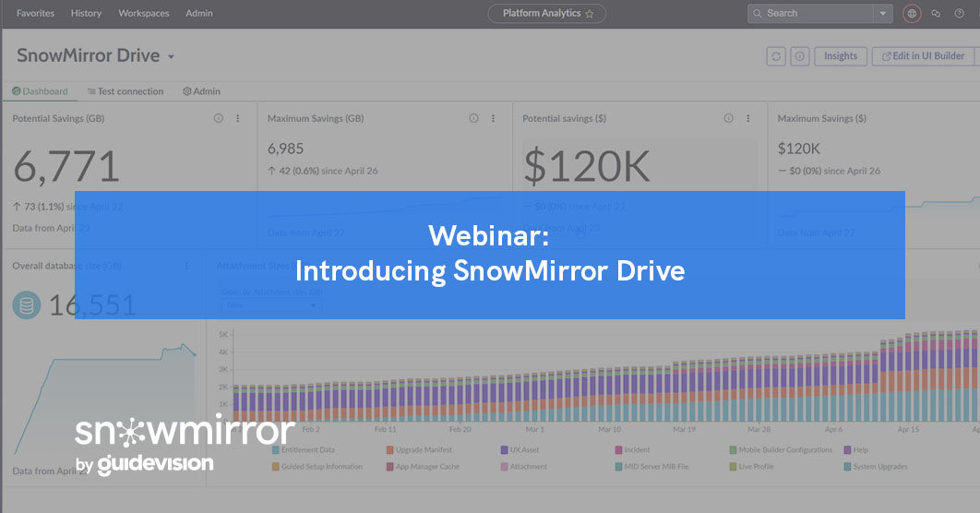The height and width of the screenshot is (513, 980).
Task: Click the Platform Analytics pill
Action: click(x=546, y=13)
